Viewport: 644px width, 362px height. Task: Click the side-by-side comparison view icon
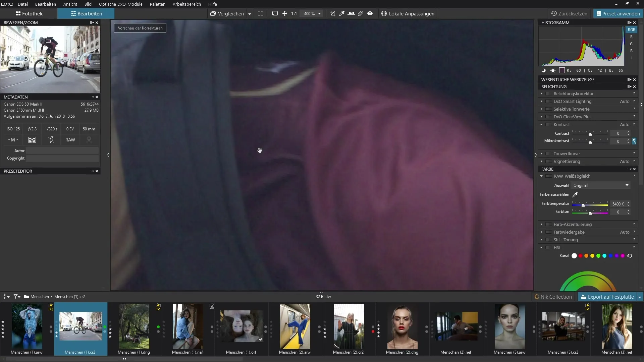pos(261,14)
